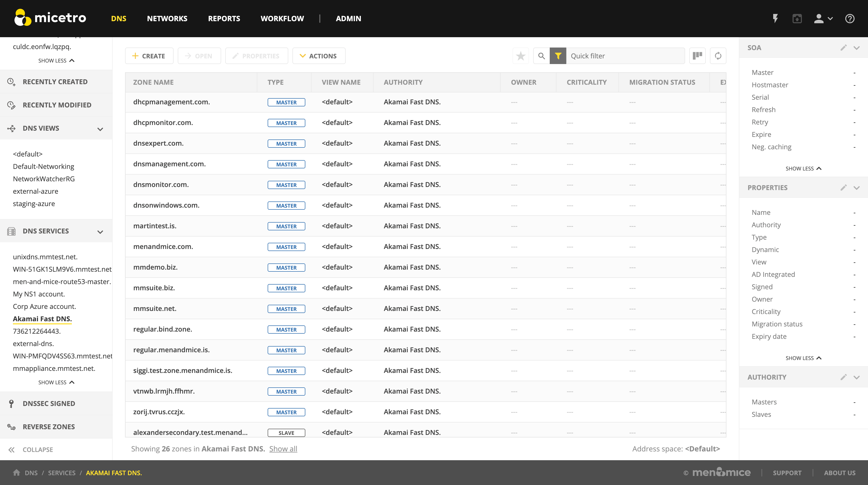Viewport: 868px width, 485px height.
Task: Open the Admin tab
Action: (348, 19)
